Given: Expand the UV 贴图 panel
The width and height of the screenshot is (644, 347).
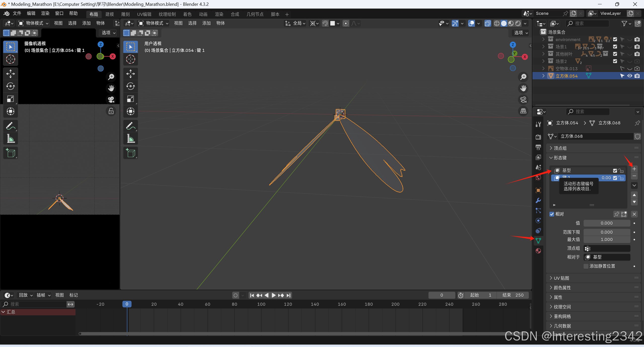Looking at the screenshot, I should [x=561, y=278].
